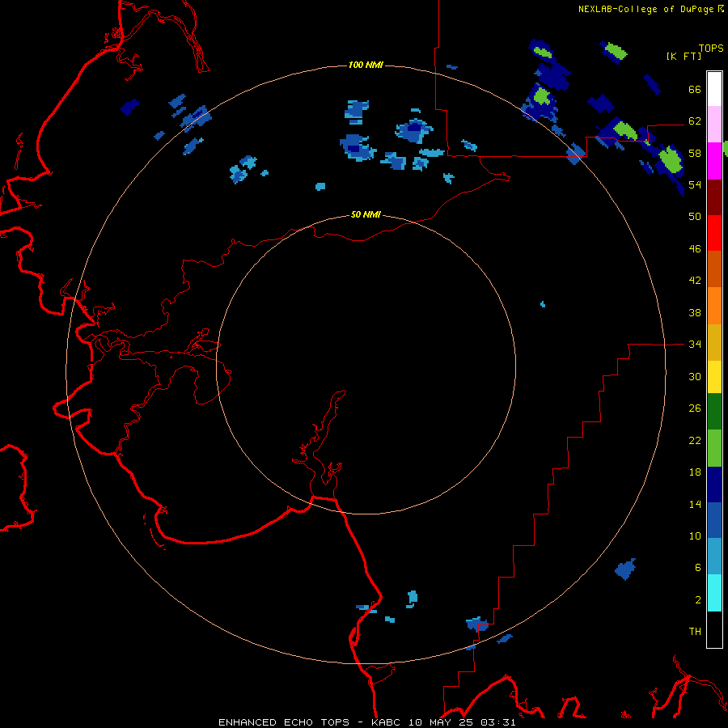Click the legend value "18"

click(x=695, y=472)
